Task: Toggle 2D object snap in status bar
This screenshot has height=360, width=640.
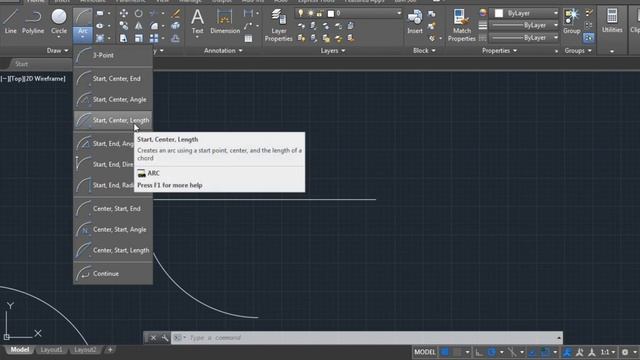Action: click(x=545, y=352)
